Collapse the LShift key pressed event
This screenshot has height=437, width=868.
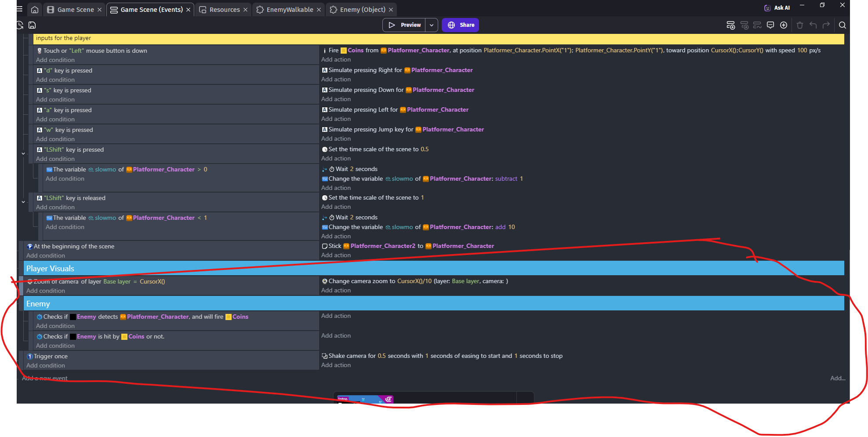click(23, 153)
